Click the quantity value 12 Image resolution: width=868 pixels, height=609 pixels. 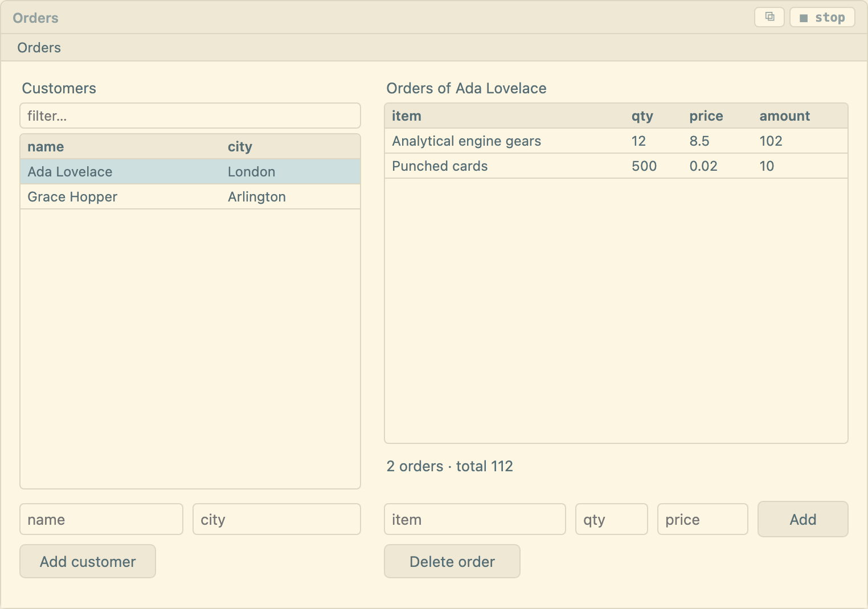click(638, 141)
